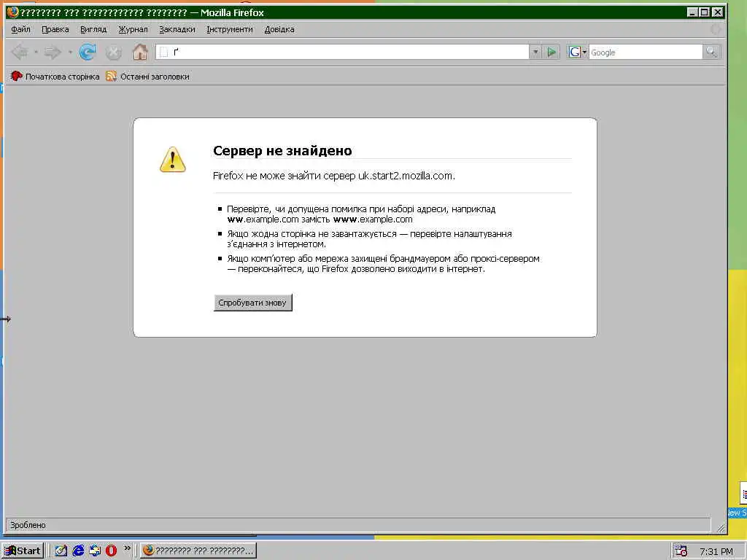Image resolution: width=747 pixels, height=560 pixels.
Task: Click the yellow warning triangle icon
Action: 172,160
